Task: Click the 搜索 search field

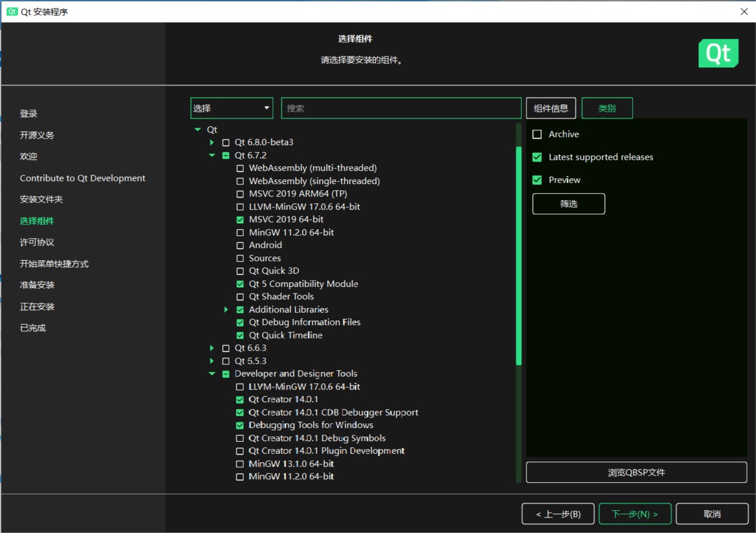Action: click(x=401, y=108)
